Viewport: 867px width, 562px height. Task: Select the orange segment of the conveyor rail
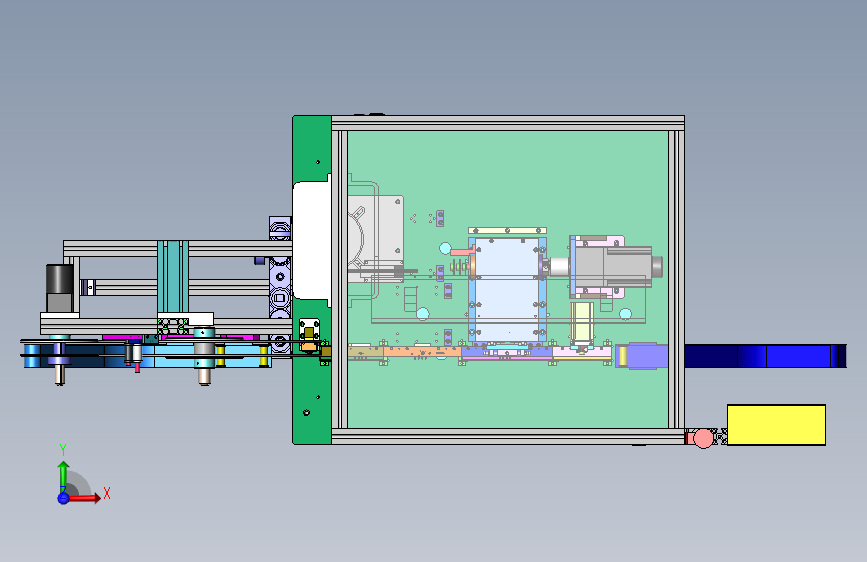(x=422, y=351)
